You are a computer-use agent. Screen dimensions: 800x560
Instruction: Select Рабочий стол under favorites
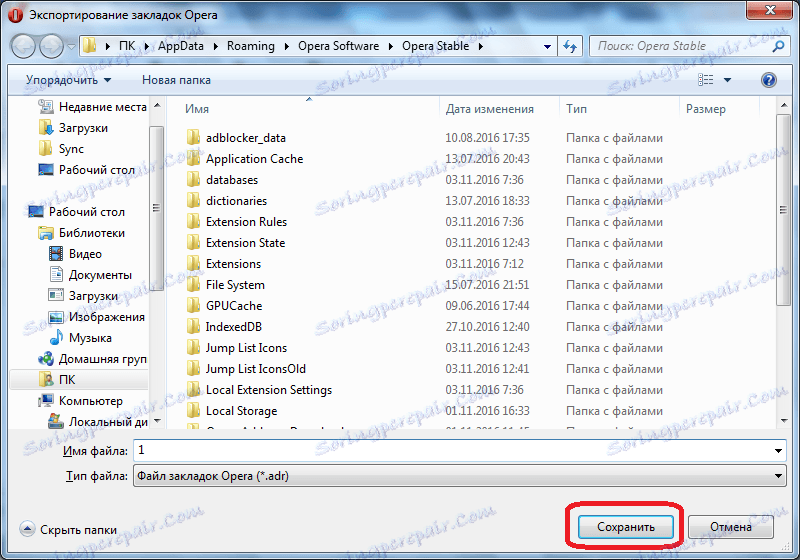[97, 170]
